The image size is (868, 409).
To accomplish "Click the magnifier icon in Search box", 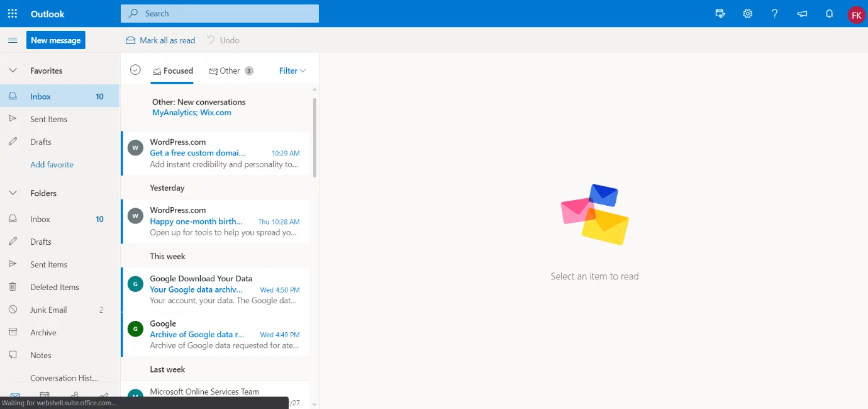I will click(x=133, y=13).
